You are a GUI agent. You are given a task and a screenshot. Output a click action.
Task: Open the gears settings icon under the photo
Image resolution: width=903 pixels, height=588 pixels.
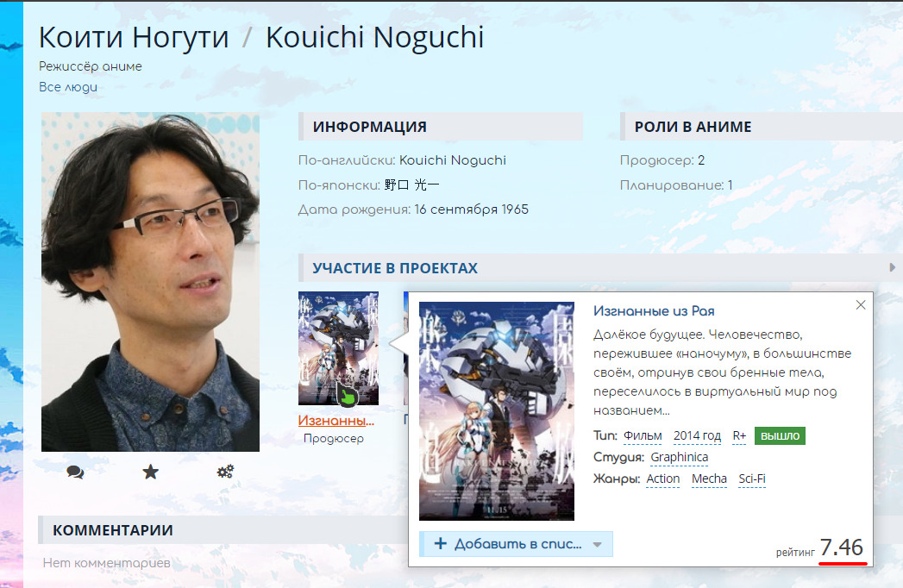click(x=225, y=472)
